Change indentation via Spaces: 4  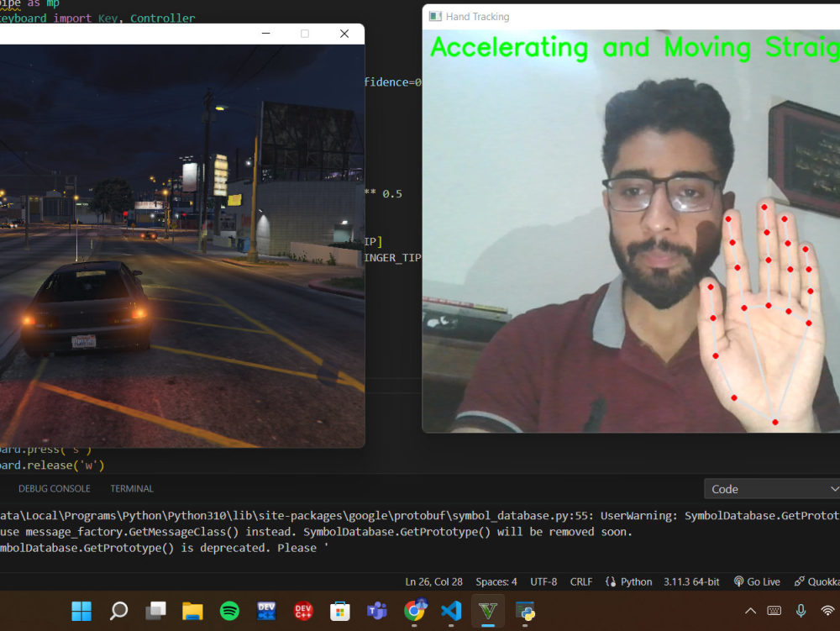[x=496, y=581]
